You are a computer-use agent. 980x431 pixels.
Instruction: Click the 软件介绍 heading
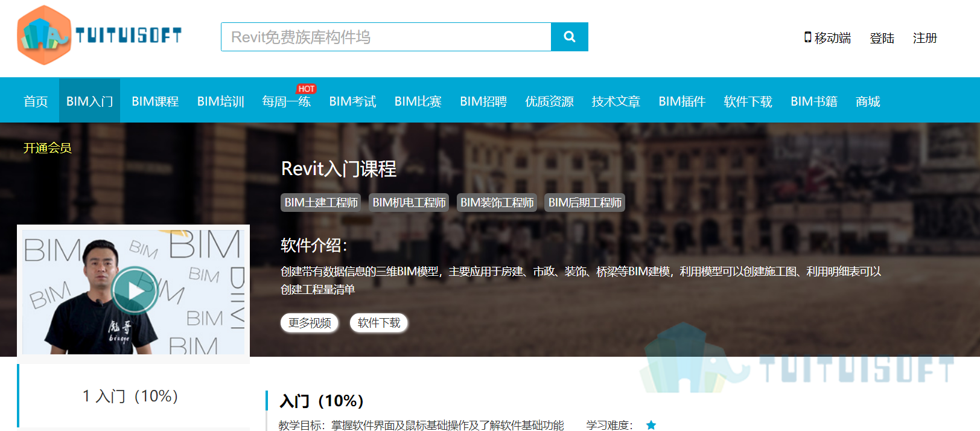point(314,246)
